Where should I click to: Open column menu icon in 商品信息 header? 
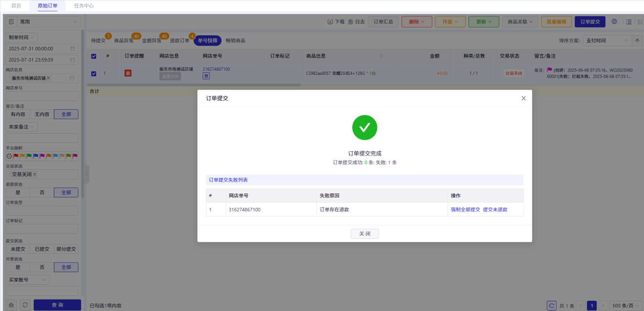tap(381, 56)
